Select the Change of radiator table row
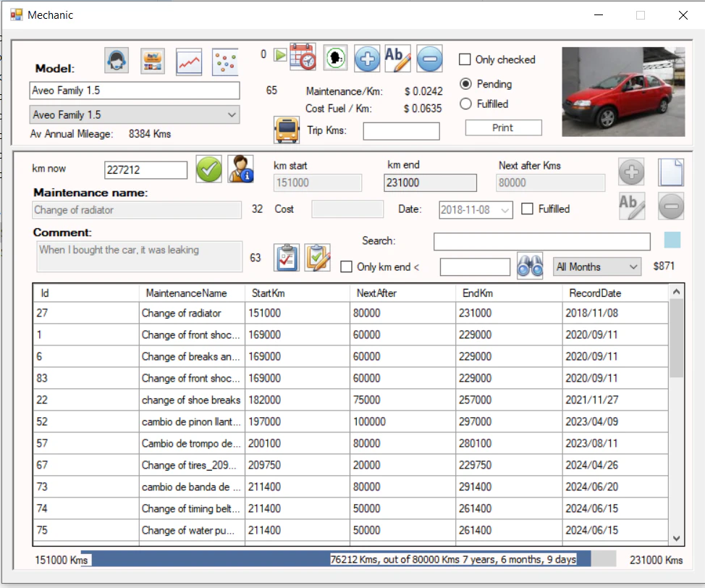705x588 pixels. pyautogui.click(x=351, y=313)
